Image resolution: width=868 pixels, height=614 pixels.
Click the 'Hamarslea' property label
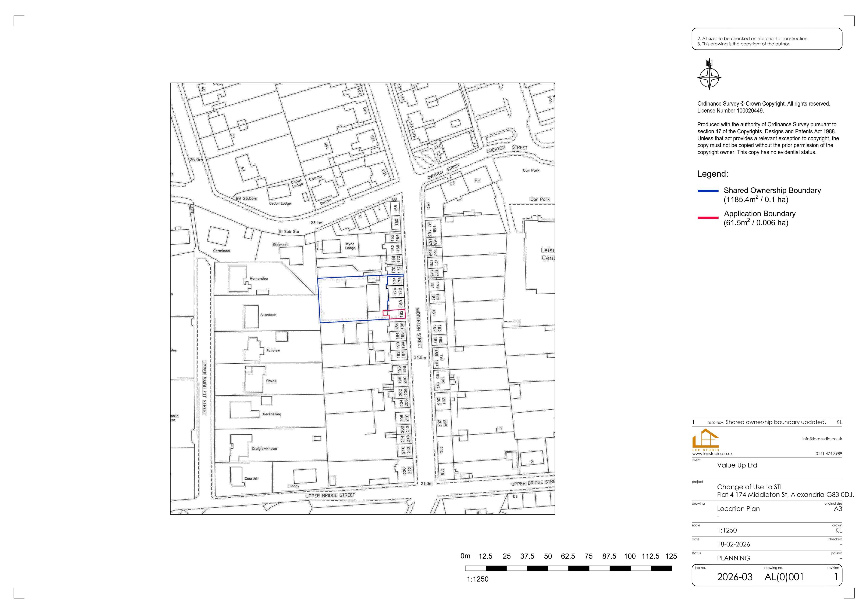click(259, 279)
